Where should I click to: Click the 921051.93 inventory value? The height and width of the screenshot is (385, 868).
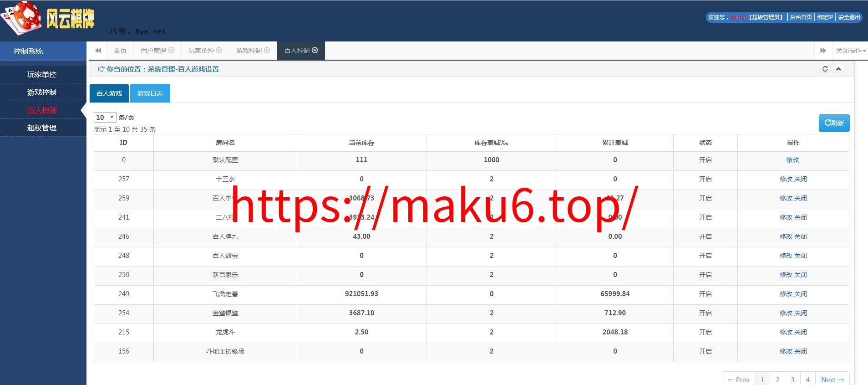point(361,294)
